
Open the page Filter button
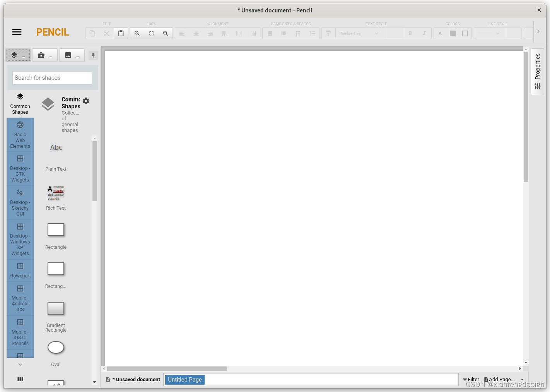[471, 380]
